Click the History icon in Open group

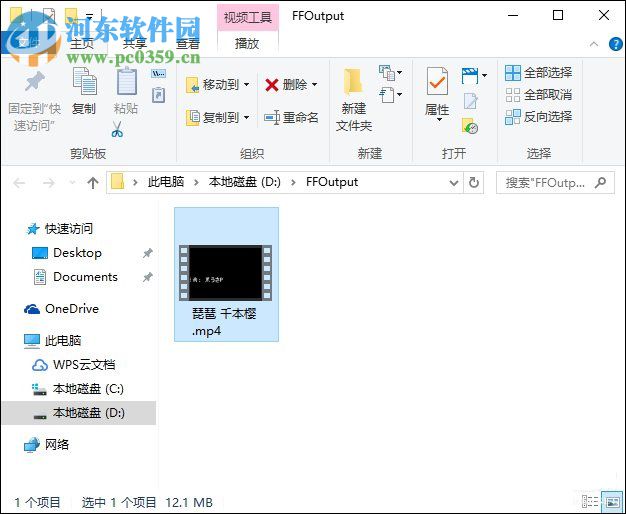[x=470, y=125]
